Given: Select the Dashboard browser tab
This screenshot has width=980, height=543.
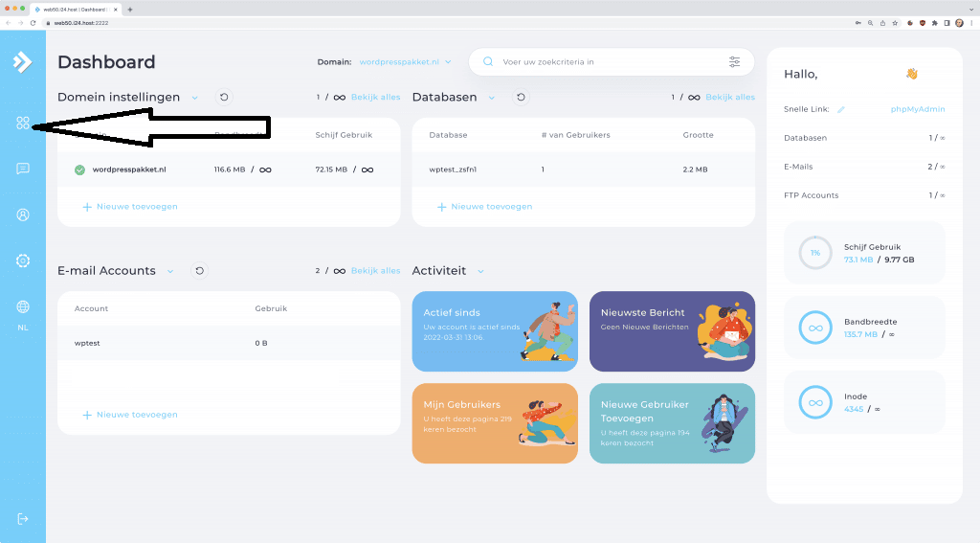Looking at the screenshot, I should [x=75, y=10].
